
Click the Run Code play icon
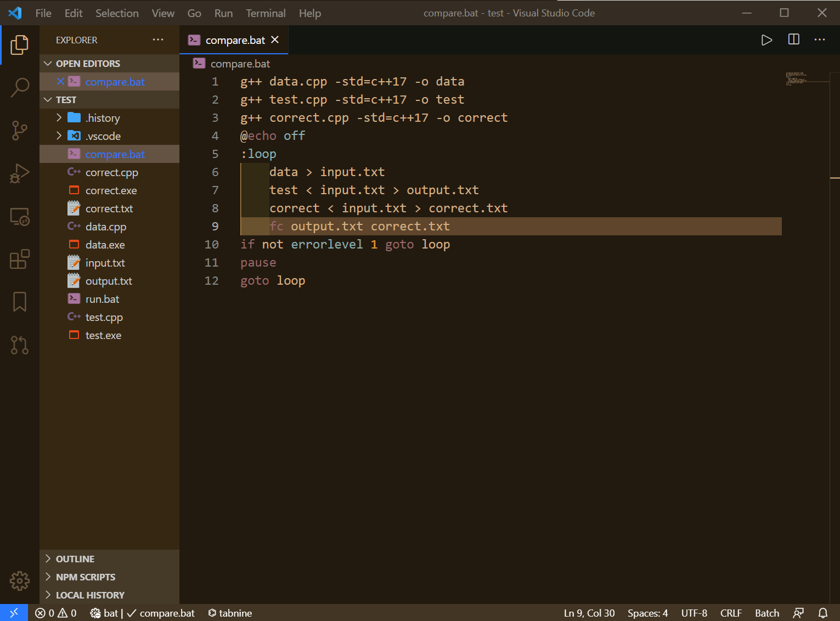766,40
